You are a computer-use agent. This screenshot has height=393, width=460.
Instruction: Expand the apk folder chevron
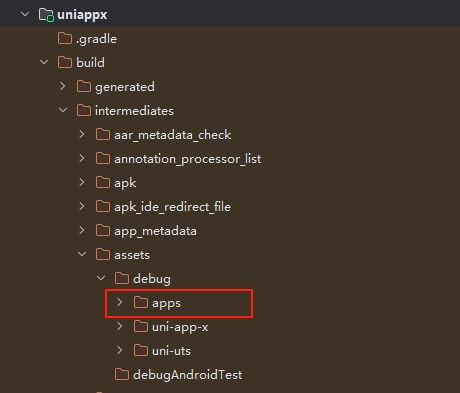point(82,182)
